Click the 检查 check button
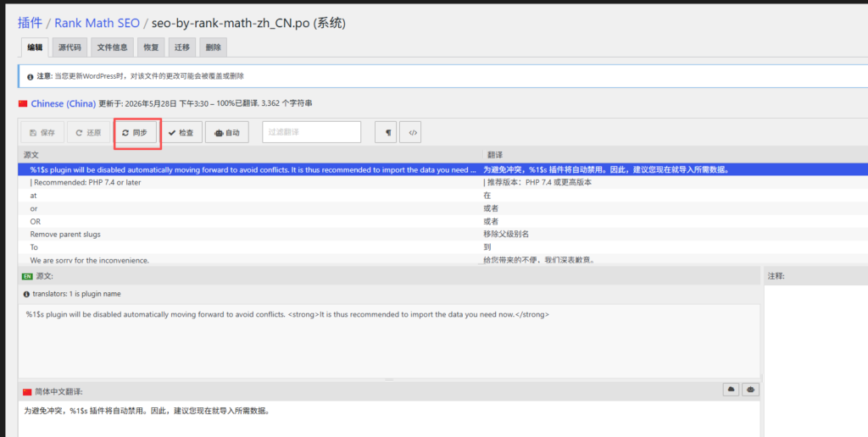868x437 pixels. pos(181,132)
